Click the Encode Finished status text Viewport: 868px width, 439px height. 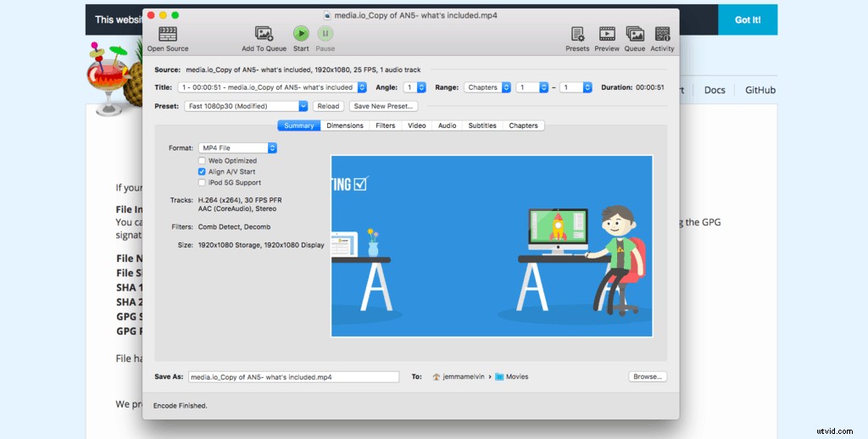(180, 406)
